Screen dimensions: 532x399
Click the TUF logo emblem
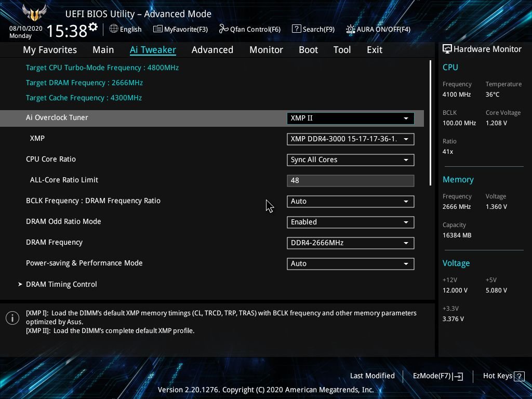pos(34,13)
